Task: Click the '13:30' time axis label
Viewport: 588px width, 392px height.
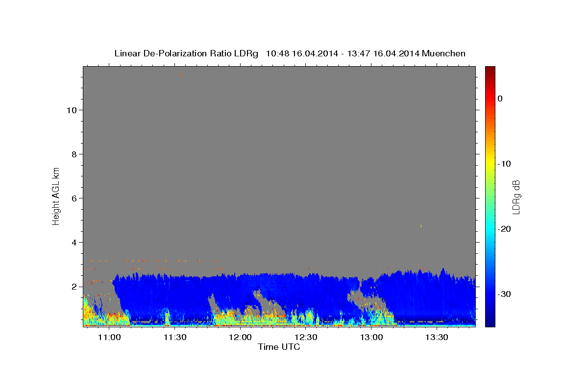Action: click(437, 337)
